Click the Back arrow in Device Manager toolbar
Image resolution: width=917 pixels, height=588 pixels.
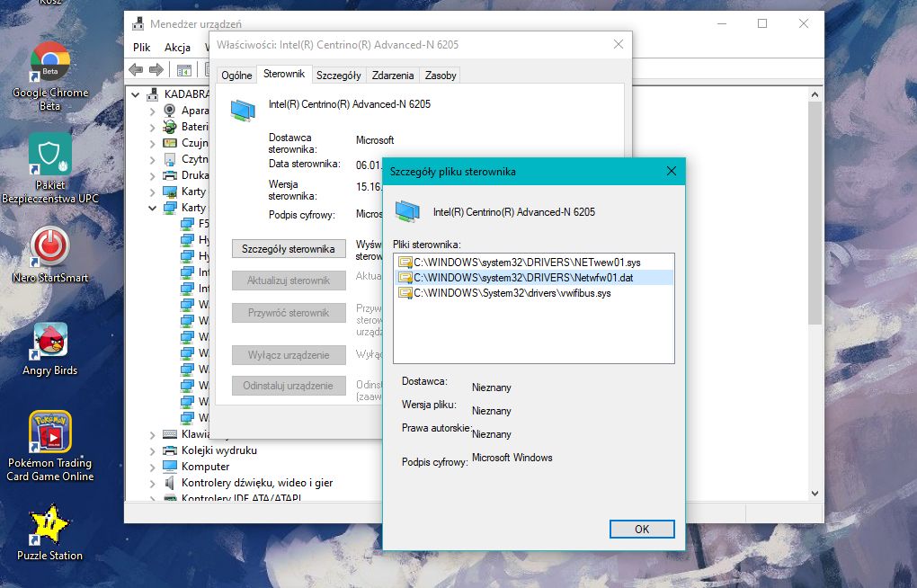[x=136, y=70]
